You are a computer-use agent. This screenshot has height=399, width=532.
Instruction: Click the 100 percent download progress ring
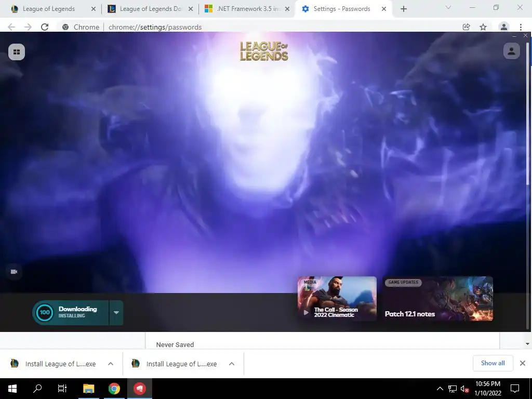click(x=45, y=312)
